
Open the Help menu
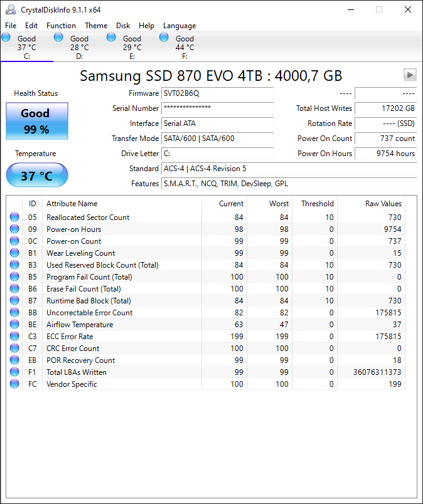pos(146,26)
